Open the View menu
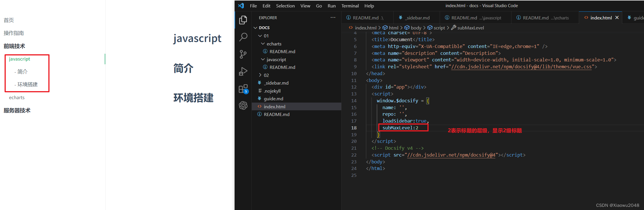 tap(305, 6)
